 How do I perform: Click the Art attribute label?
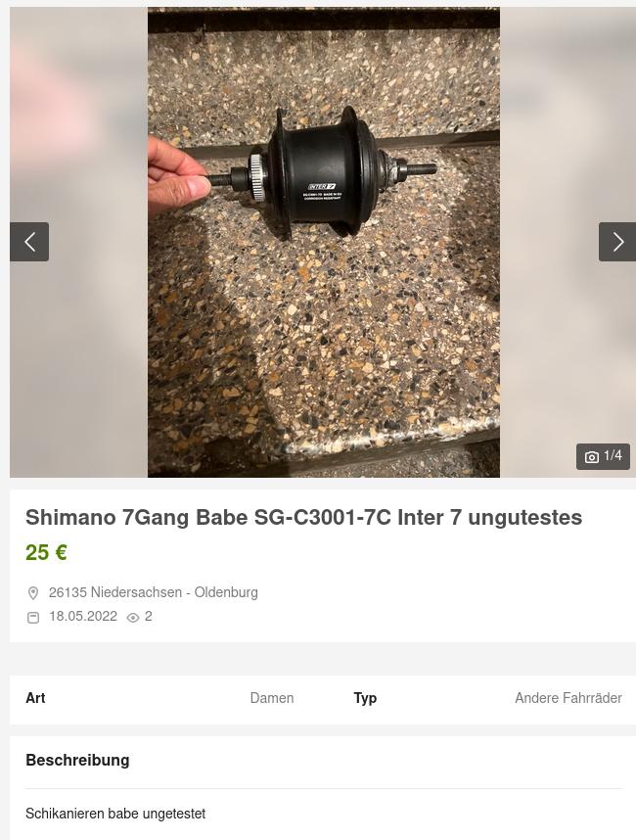pyautogui.click(x=35, y=698)
